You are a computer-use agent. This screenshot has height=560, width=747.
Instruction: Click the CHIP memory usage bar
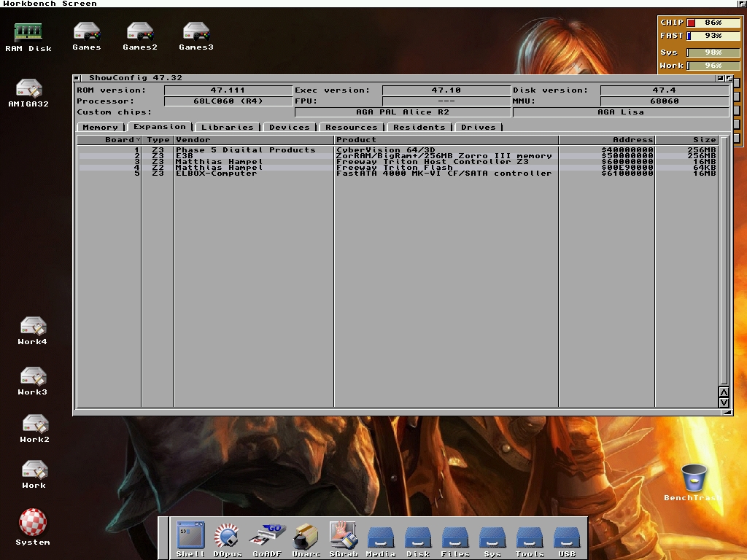[x=712, y=23]
